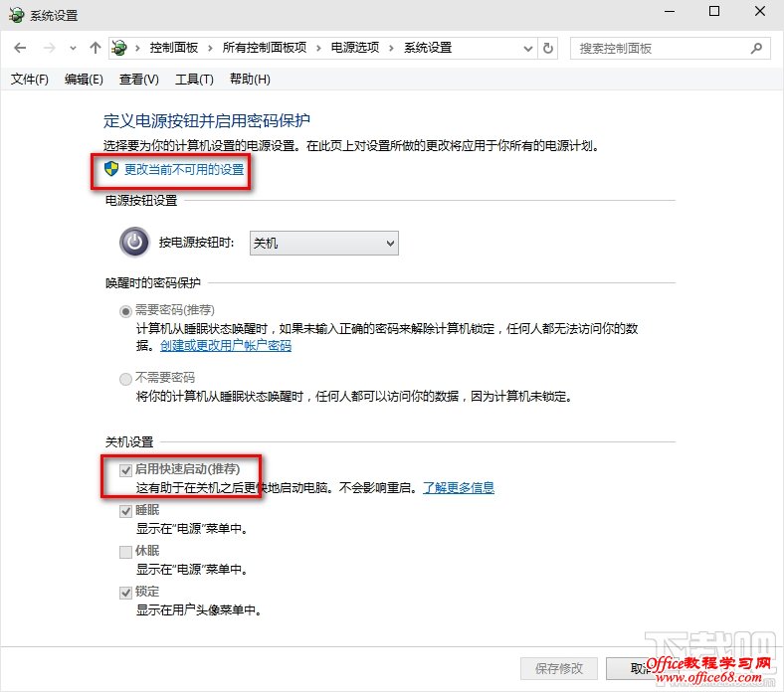784x692 pixels.
Task: Open the 文件(F) menu
Action: click(30, 79)
